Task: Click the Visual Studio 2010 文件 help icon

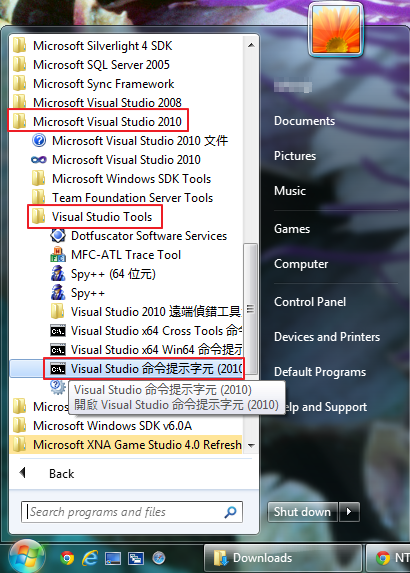Action: click(39, 141)
